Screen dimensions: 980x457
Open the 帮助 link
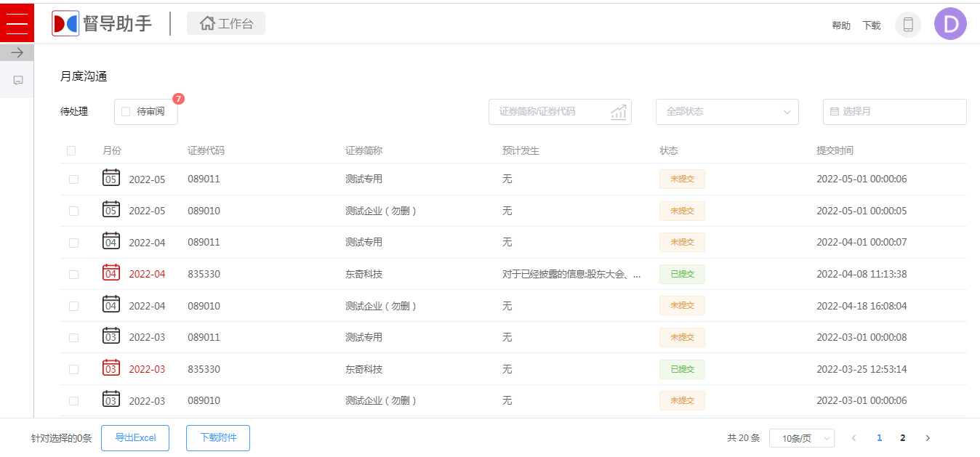pos(841,25)
